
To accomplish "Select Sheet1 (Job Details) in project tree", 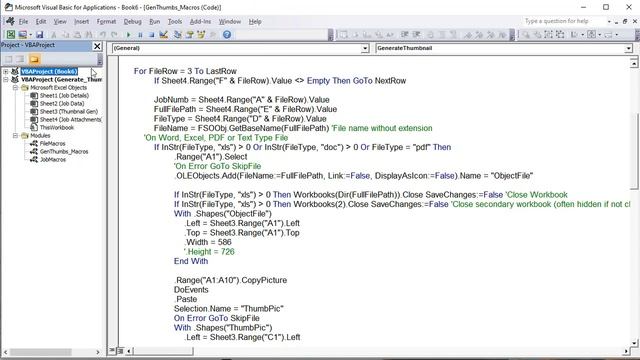I will pos(64,96).
